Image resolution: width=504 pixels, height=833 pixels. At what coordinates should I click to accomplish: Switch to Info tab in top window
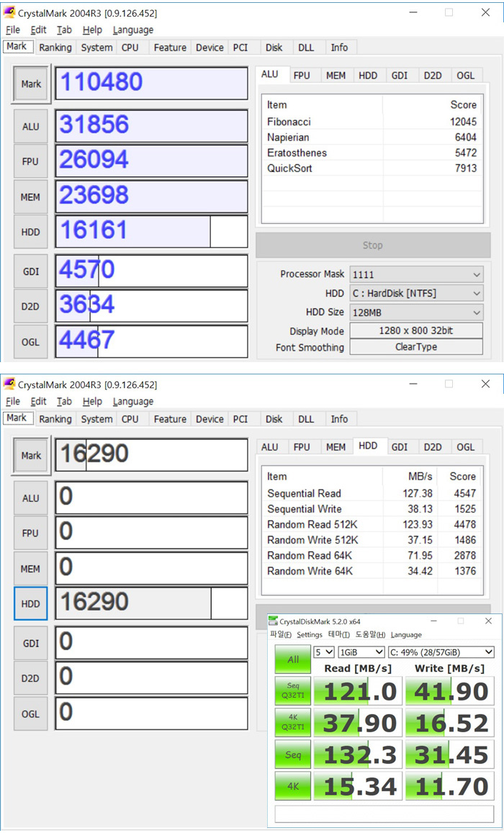[x=339, y=48]
